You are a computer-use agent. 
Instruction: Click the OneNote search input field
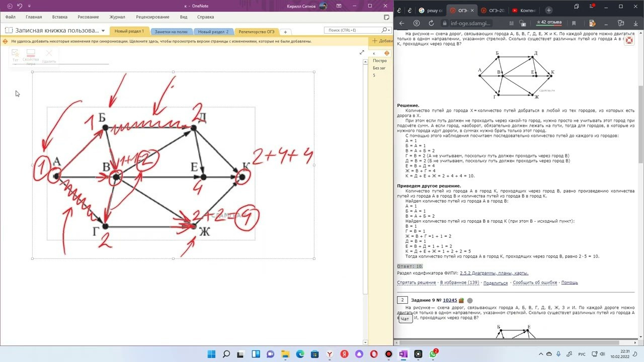click(352, 31)
